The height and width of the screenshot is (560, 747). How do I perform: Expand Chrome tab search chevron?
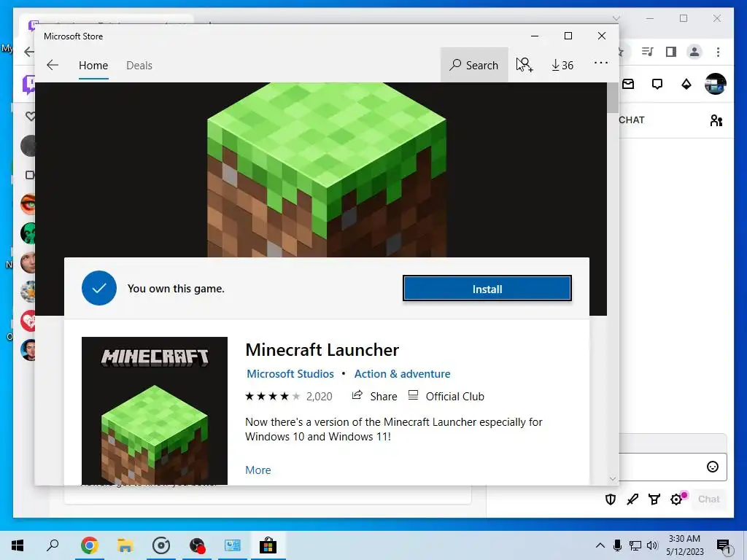tap(616, 18)
